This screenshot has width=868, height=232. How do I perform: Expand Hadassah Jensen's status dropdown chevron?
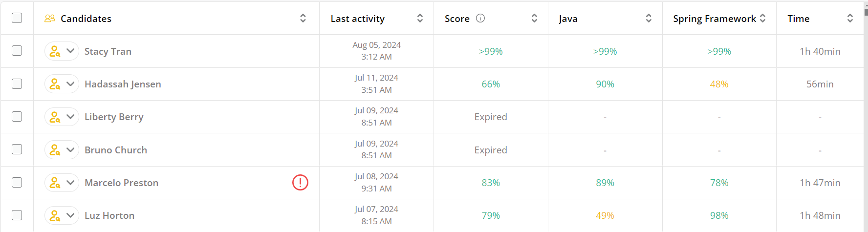click(70, 84)
